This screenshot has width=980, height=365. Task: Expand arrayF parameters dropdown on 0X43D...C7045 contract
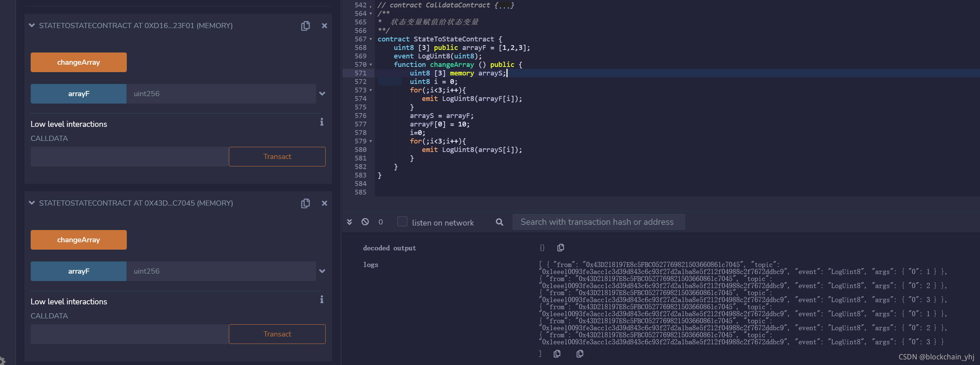(322, 271)
